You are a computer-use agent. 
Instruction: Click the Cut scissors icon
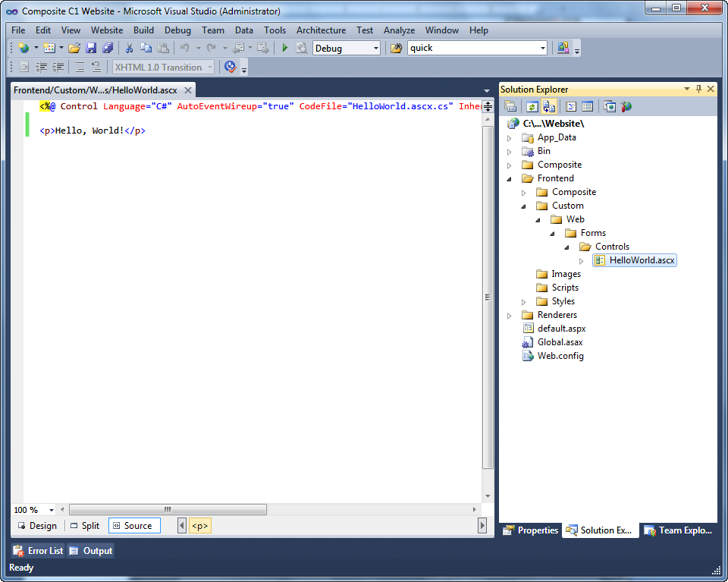pyautogui.click(x=130, y=49)
